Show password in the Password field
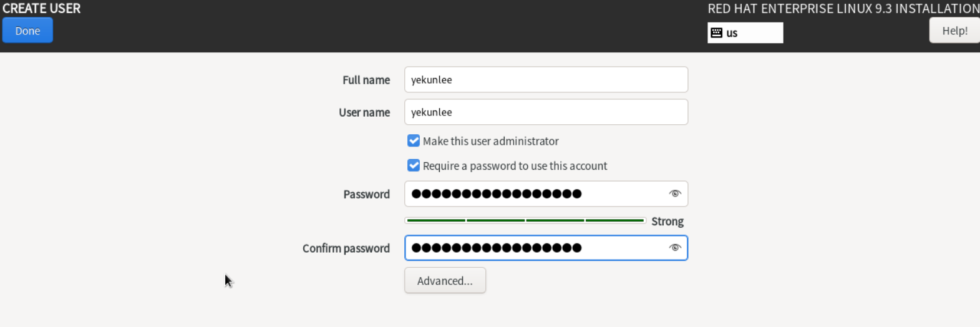Image resolution: width=980 pixels, height=327 pixels. [x=674, y=193]
